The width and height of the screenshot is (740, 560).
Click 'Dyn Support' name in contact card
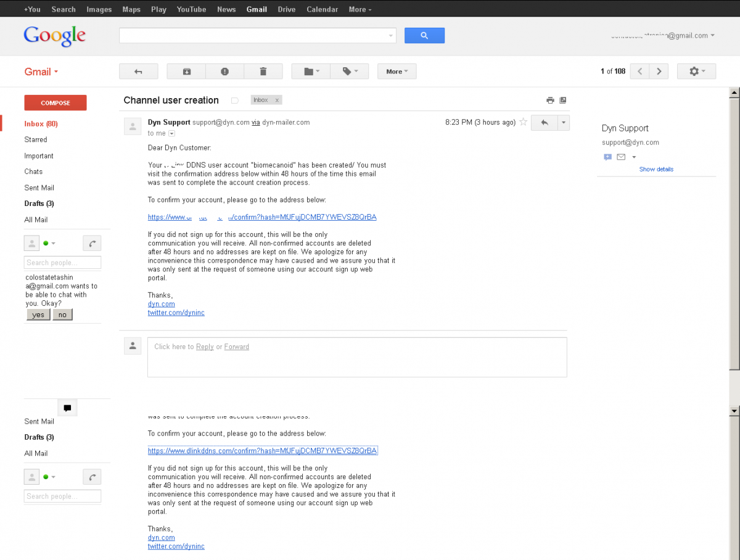(x=625, y=128)
